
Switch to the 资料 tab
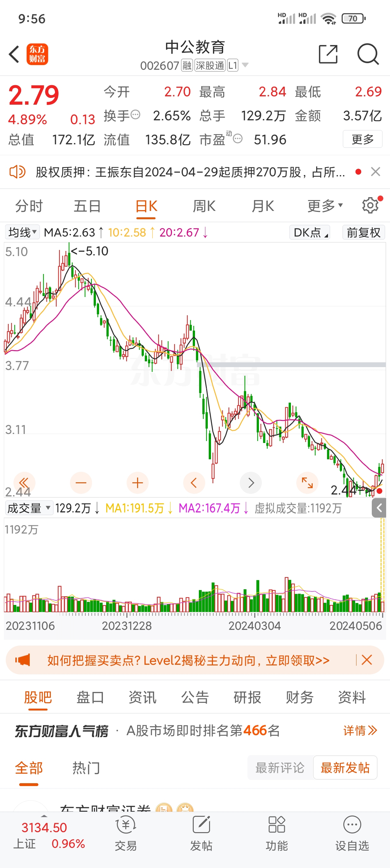click(x=352, y=697)
